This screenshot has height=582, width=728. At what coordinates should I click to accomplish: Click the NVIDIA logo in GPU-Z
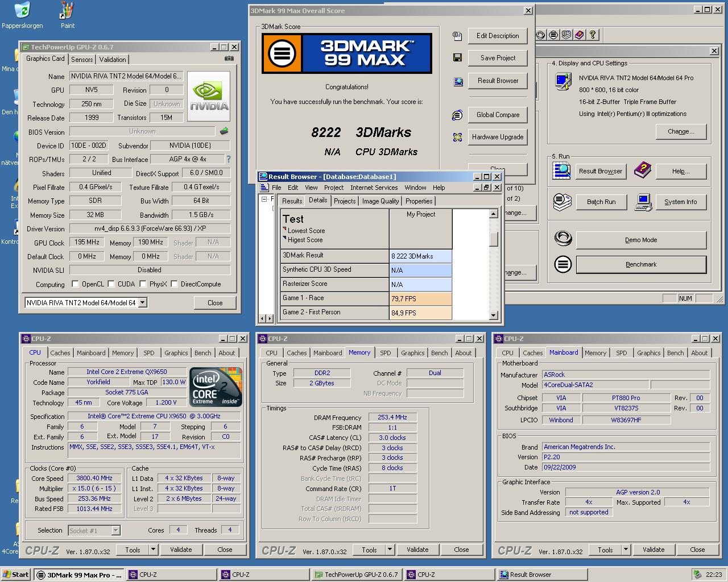pyautogui.click(x=209, y=96)
